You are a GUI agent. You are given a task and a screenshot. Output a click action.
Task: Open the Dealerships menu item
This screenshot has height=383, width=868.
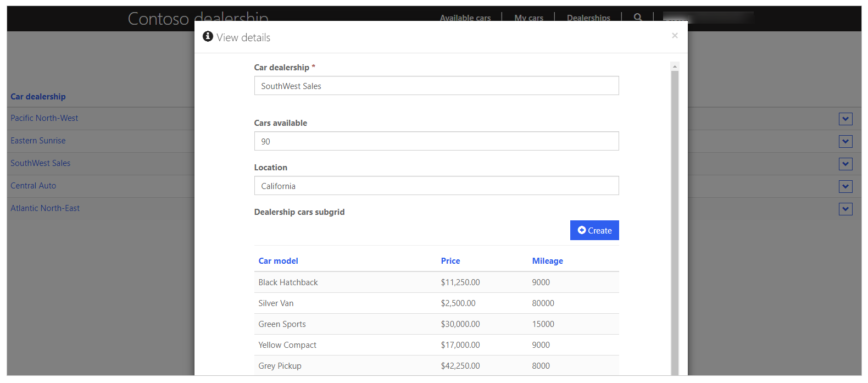point(588,18)
